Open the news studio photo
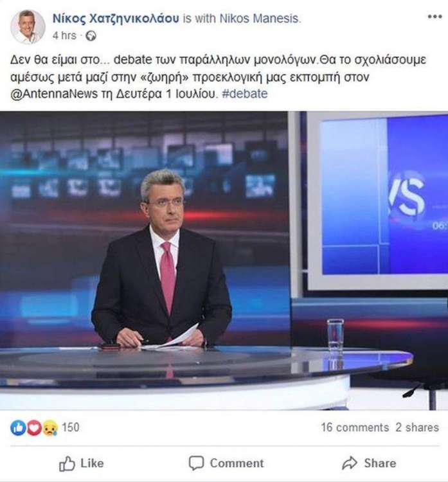Viewport: 448px width, 482px height. (x=224, y=260)
